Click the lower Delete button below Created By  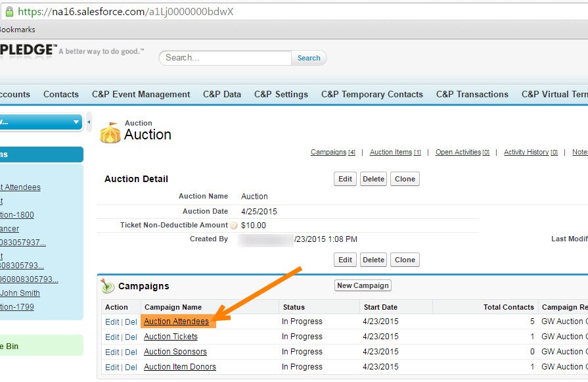point(374,260)
